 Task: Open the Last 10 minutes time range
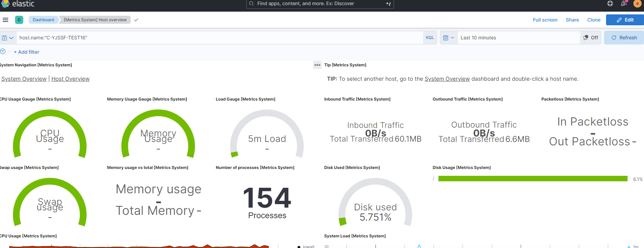tap(518, 38)
